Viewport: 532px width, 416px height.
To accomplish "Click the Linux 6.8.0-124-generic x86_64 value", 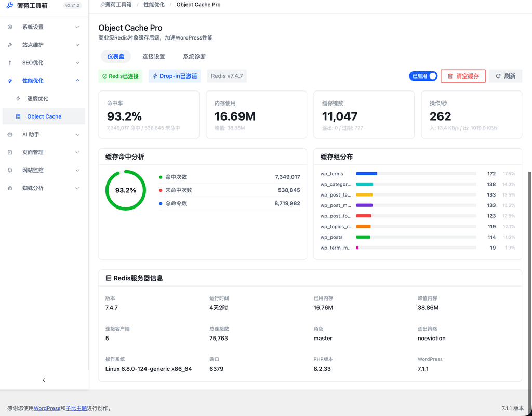I will 149,369.
